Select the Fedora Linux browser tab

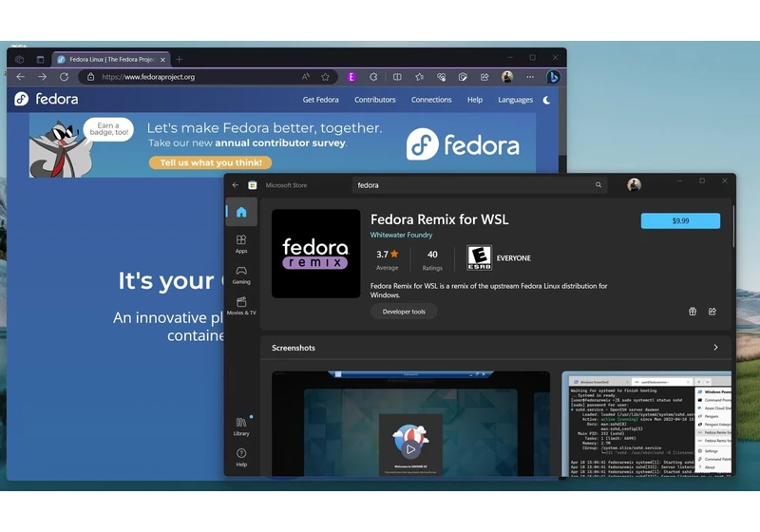[x=111, y=60]
